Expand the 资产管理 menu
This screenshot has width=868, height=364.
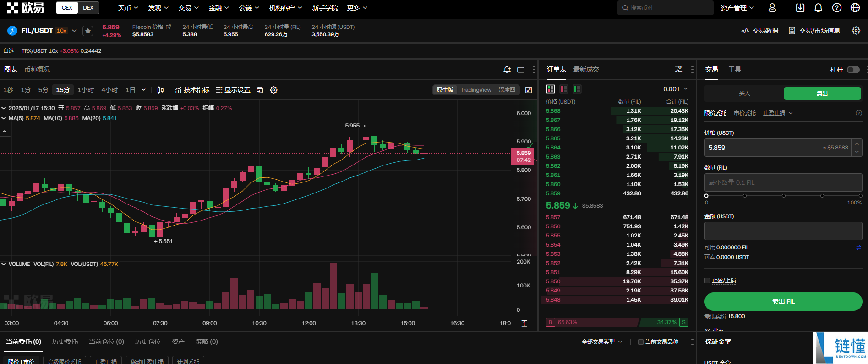(x=737, y=8)
